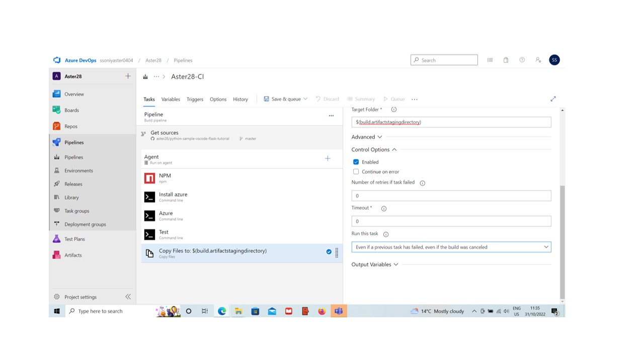The image size is (644, 362).
Task: Select the Azure command line task
Action: [x=242, y=216]
